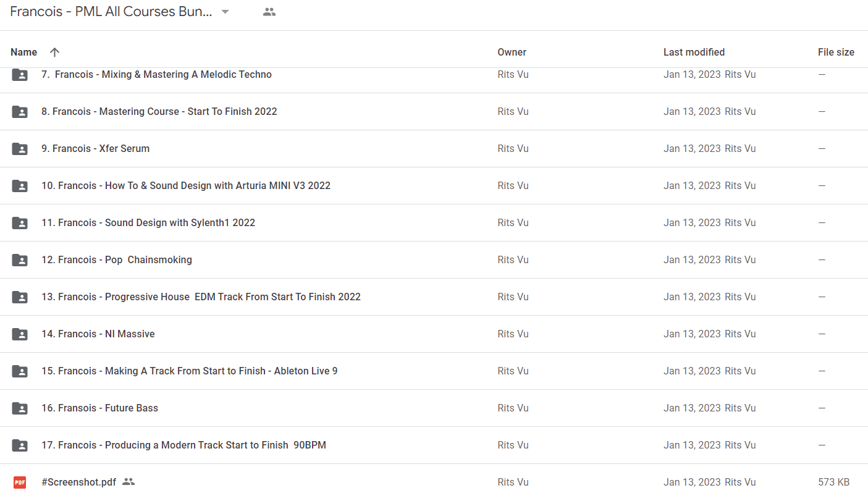The height and width of the screenshot is (493, 868).
Task: Click shared folder icon for Sylenth1 2022
Action: 20,223
